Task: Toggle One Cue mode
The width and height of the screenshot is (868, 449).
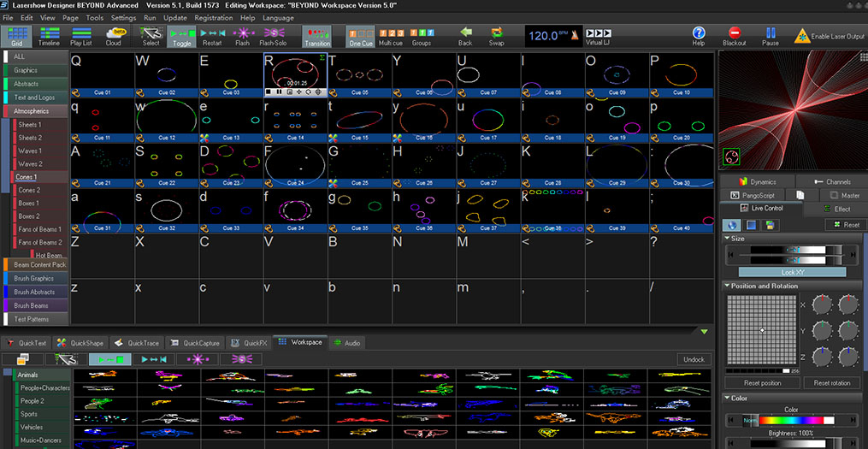Action: 361,36
